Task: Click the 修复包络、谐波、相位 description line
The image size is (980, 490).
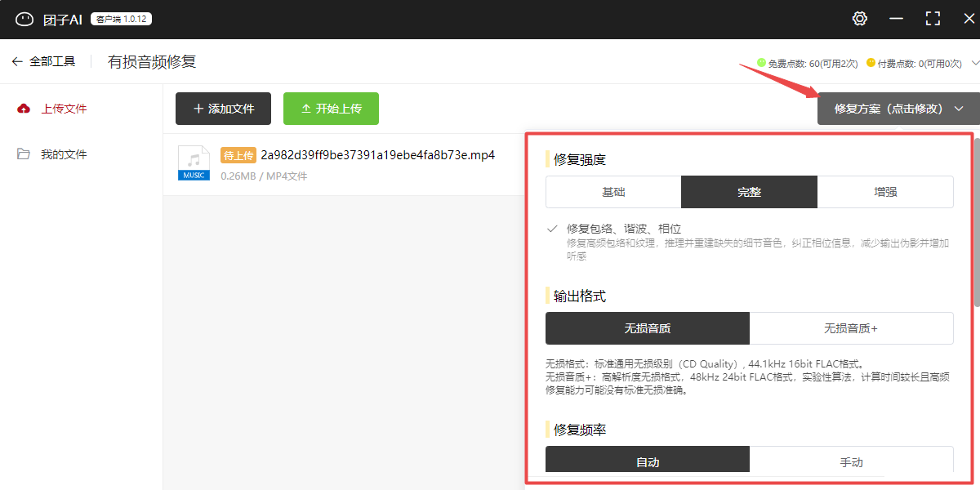Action: pos(624,229)
